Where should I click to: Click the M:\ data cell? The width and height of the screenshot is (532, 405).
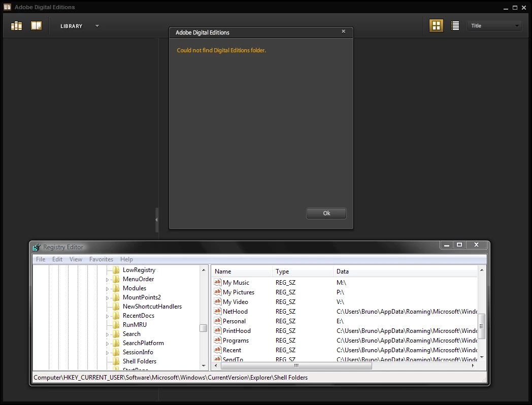click(341, 283)
